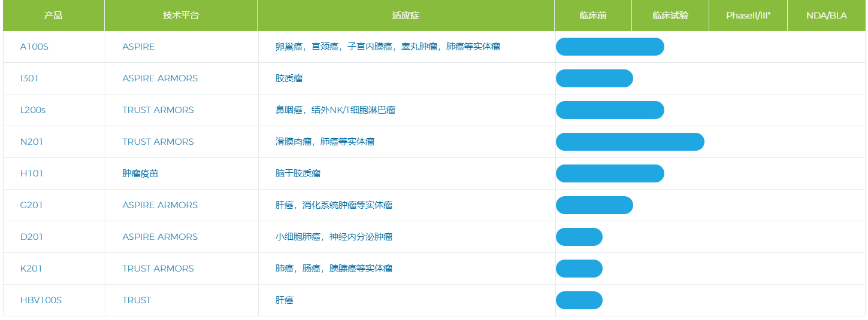The height and width of the screenshot is (320, 868).
Task: Select the 技术平台 column header
Action: pos(181,16)
